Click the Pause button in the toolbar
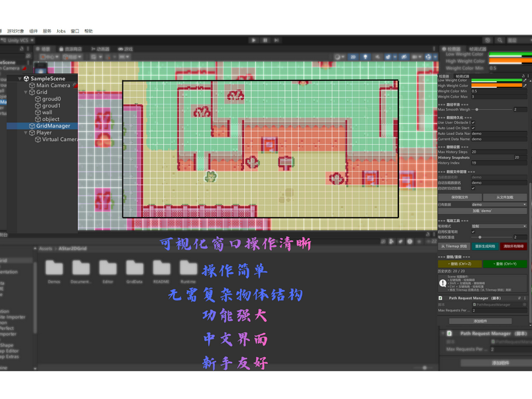Image resolution: width=532 pixels, height=399 pixels. [265, 41]
